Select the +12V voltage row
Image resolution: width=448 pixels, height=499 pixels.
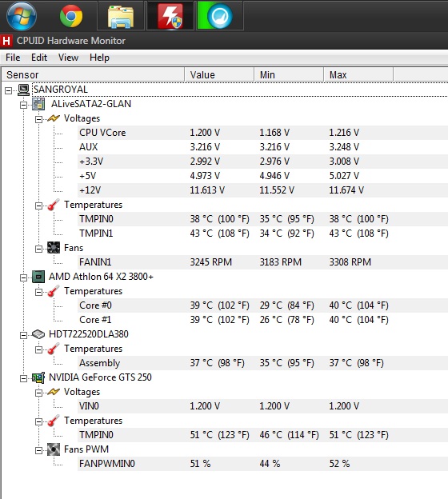(262, 190)
